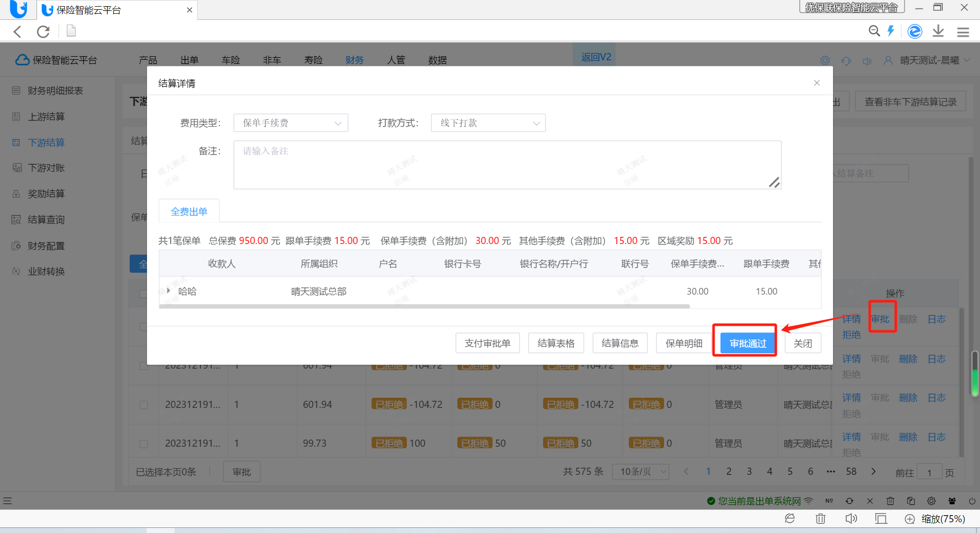Viewport: 980px width, 533px height.
Task: Click the 前往 page number input
Action: (x=929, y=472)
